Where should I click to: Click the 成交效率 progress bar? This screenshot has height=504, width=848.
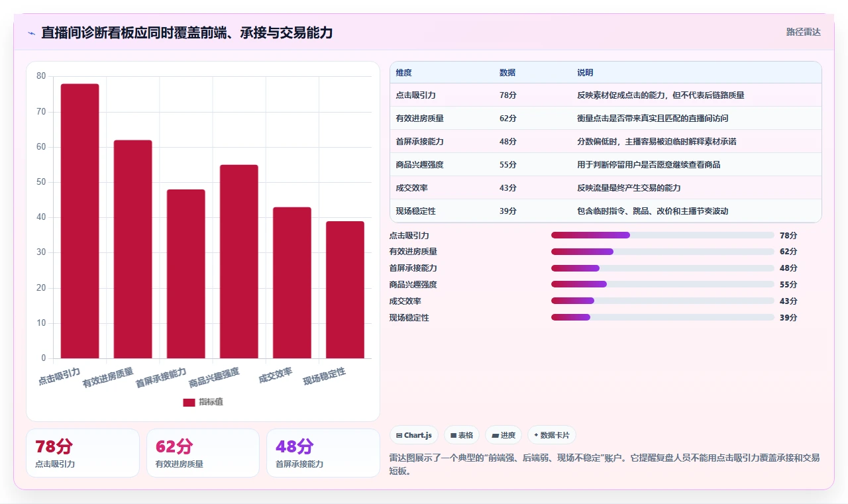(662, 301)
